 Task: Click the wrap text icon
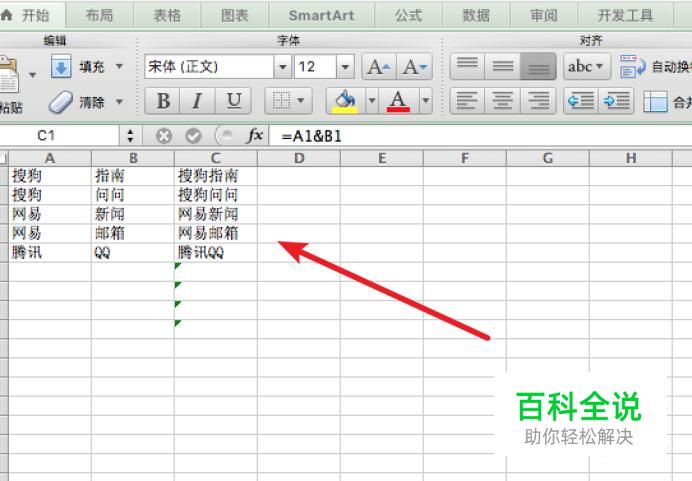tap(632, 67)
